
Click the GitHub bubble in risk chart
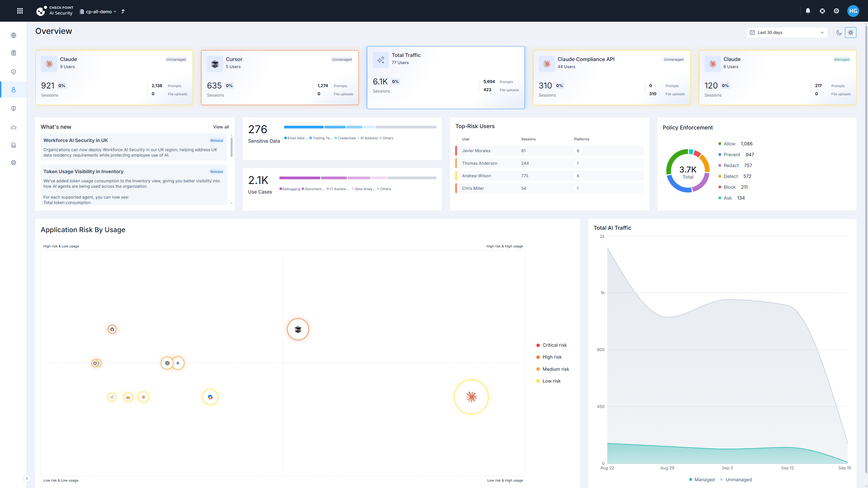112,329
